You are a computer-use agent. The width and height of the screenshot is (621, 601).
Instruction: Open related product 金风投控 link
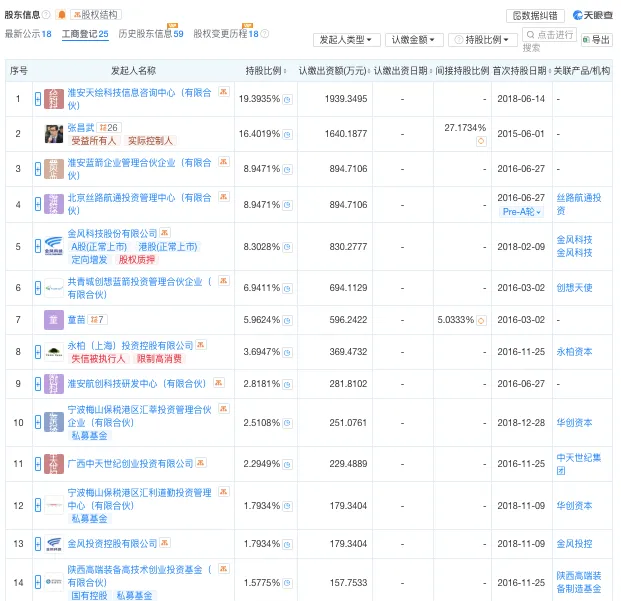click(574, 544)
